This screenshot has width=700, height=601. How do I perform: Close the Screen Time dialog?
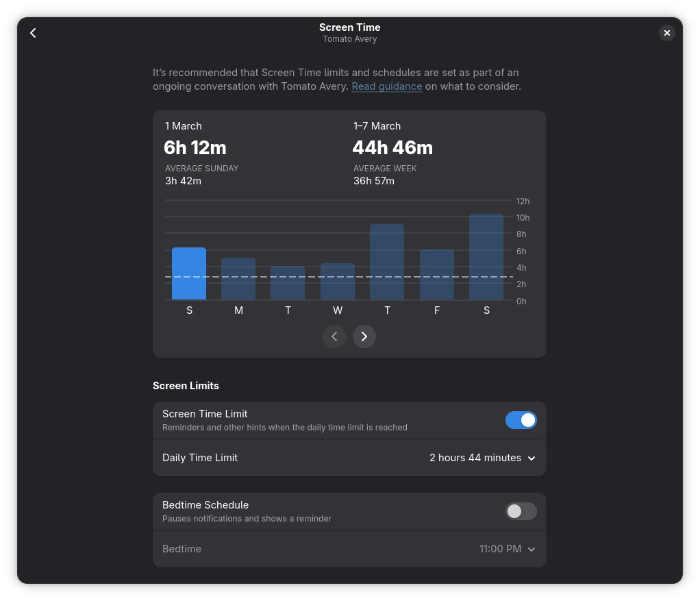[x=666, y=33]
